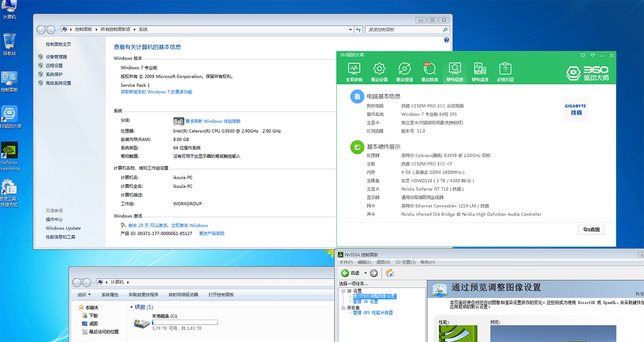Viewport: 644px width, 342px height.
Task: Open 驱动搜索 magnifier icon in 360驱动大师
Action: pos(430,69)
